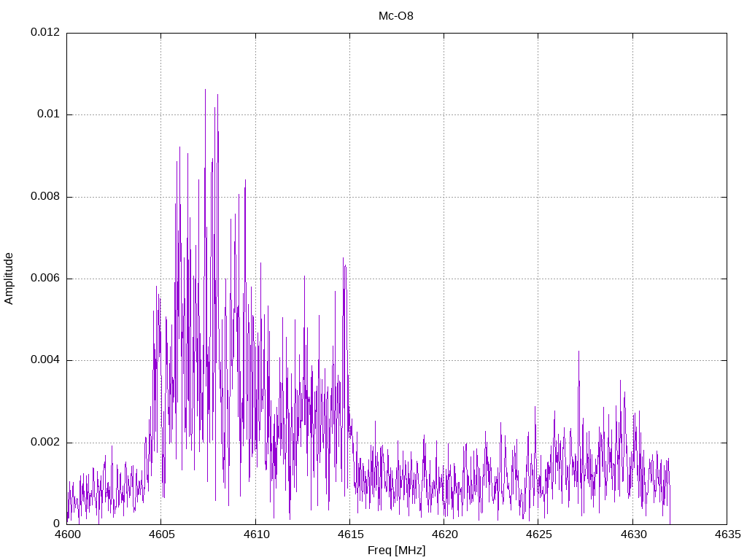
Task: Select x-axis tick label 4625
Action: point(538,535)
